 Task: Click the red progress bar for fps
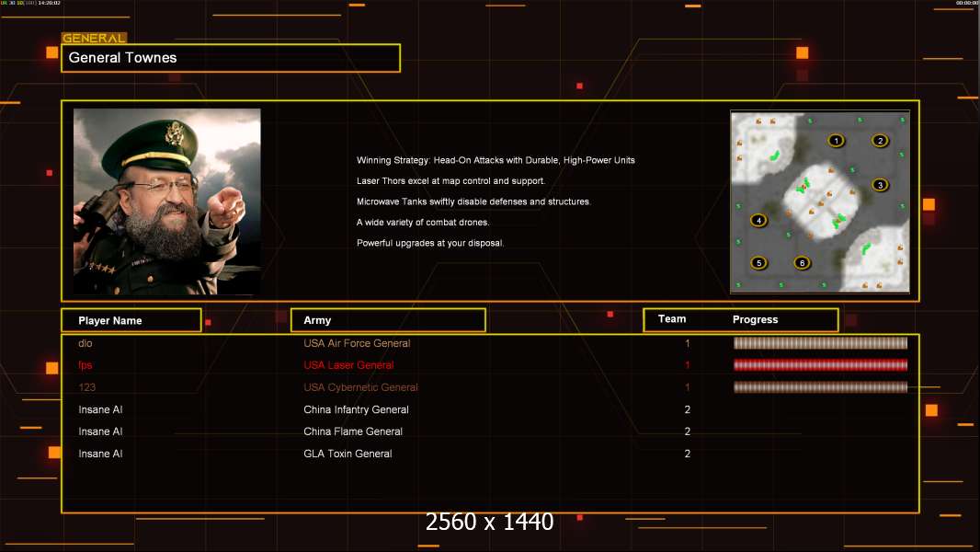coord(820,365)
